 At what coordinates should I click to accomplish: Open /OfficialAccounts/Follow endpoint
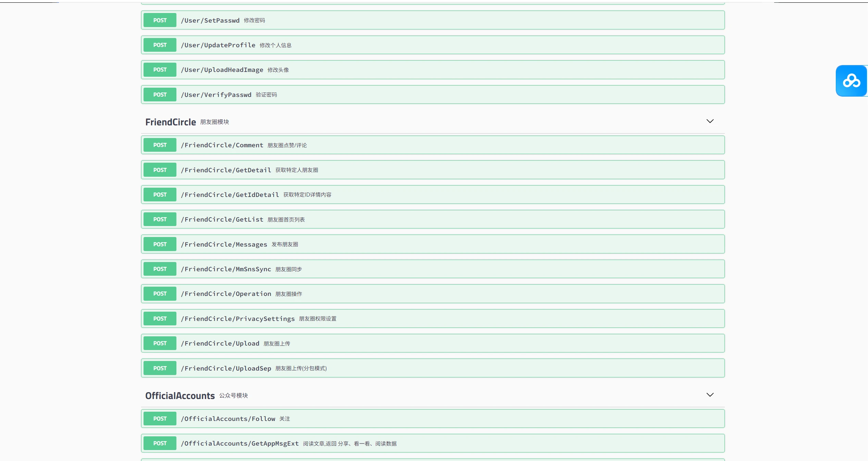click(x=228, y=419)
